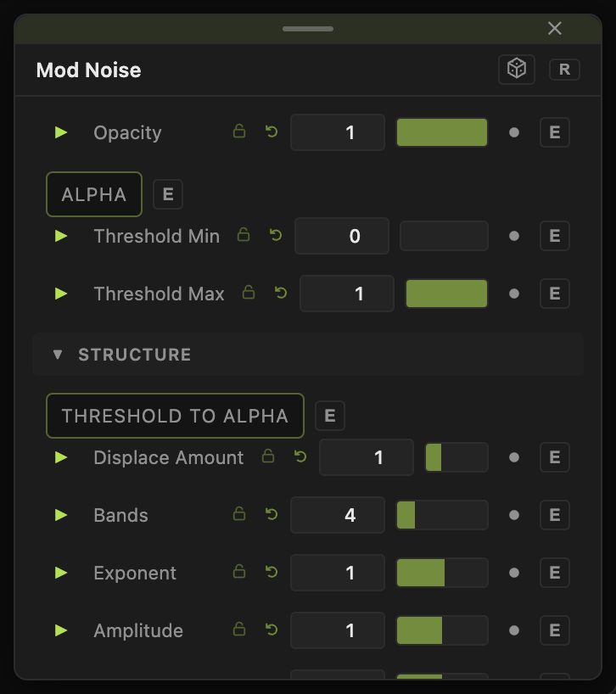Click the revert icon for Displace Amount

pos(300,456)
